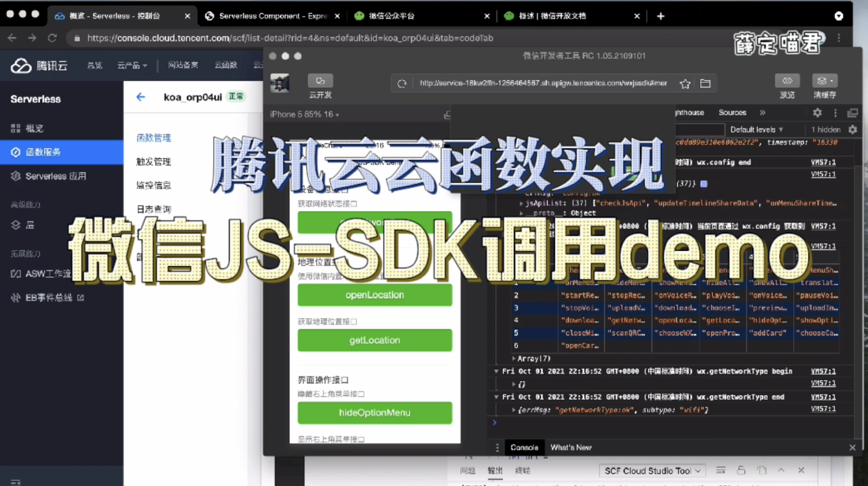Open the iPhone 5 85% device dropdown
The image size is (868, 486).
click(x=304, y=115)
